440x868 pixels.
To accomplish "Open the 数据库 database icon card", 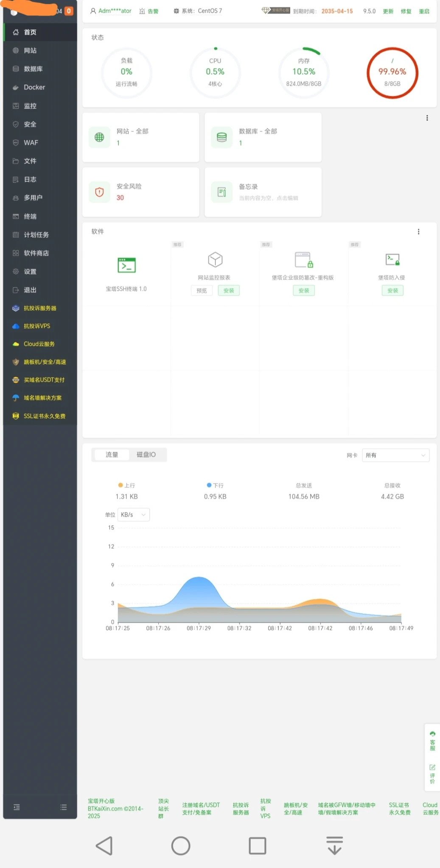I will tap(221, 137).
